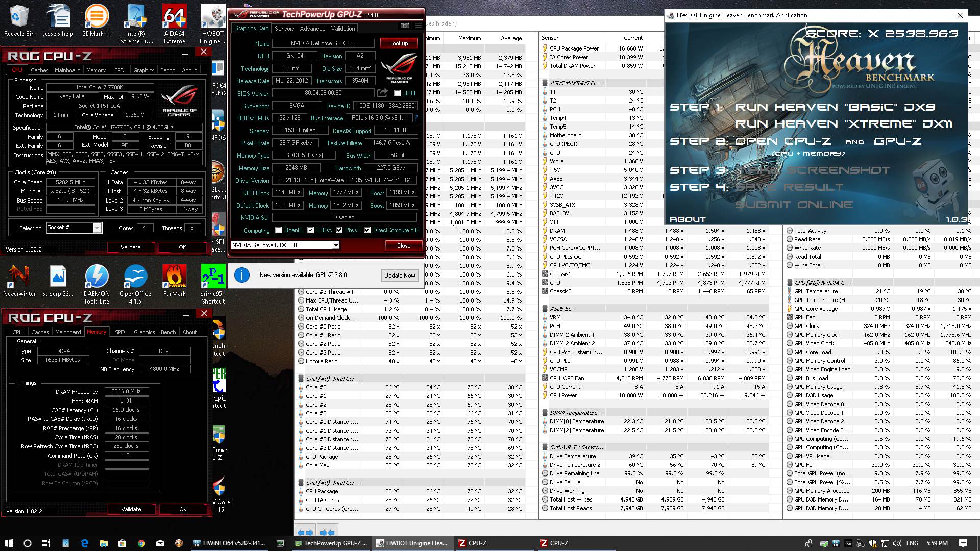Launch Microsoft Edge from the taskbar
The image size is (980, 551).
pyautogui.click(x=84, y=543)
